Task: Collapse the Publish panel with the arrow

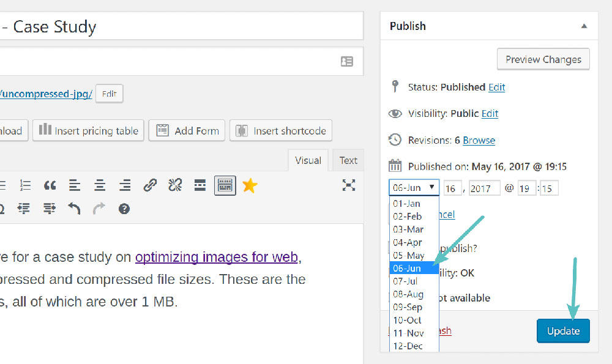Action: point(584,26)
